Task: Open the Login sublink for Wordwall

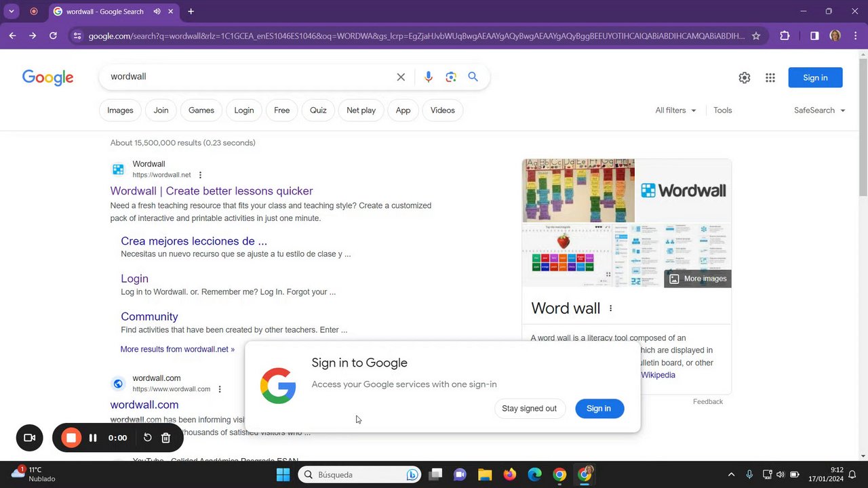Action: [134, 279]
